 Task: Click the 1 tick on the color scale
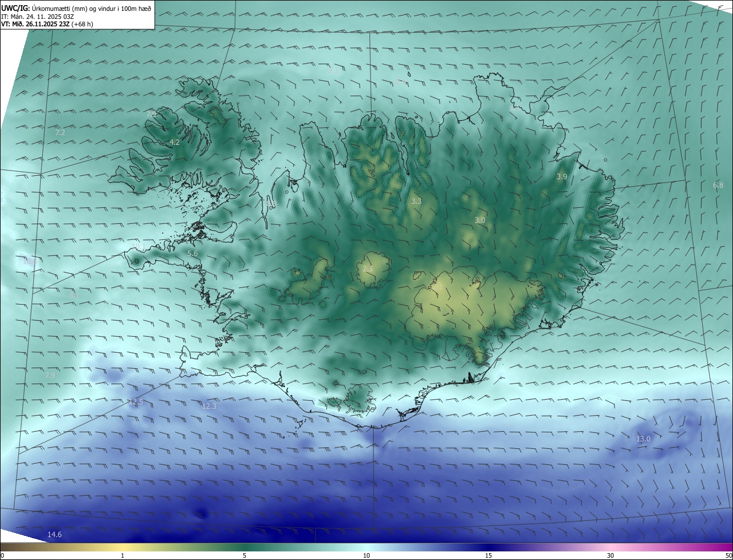click(123, 555)
